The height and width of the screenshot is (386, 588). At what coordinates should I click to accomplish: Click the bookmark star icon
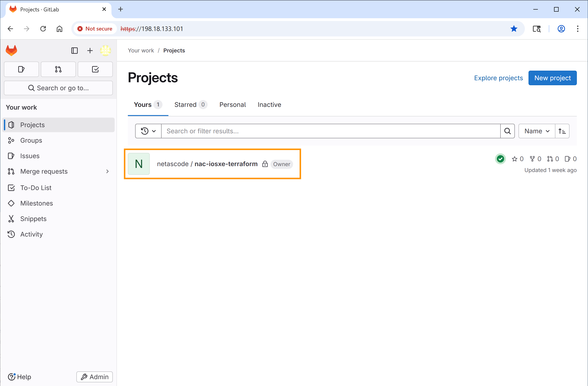(514, 29)
